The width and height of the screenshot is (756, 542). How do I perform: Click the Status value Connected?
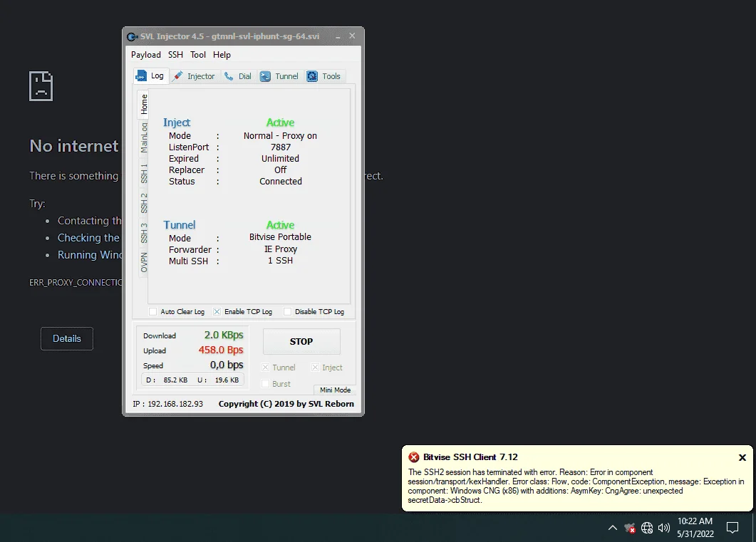[281, 182]
